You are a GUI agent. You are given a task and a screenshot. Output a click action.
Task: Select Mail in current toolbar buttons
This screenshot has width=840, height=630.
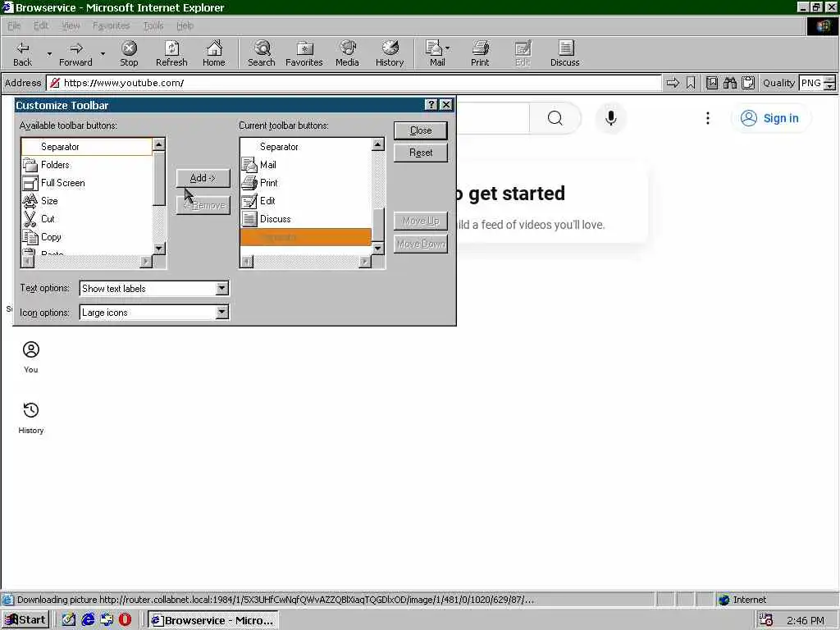306,164
